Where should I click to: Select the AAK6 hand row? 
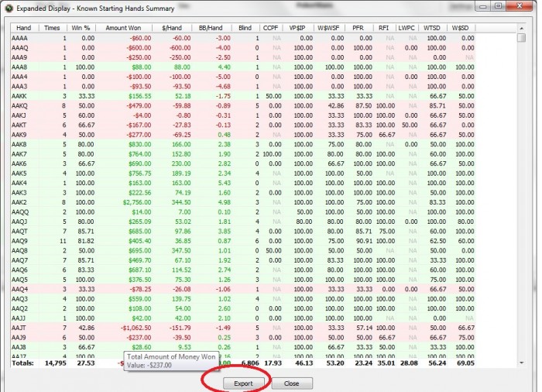coord(243,163)
